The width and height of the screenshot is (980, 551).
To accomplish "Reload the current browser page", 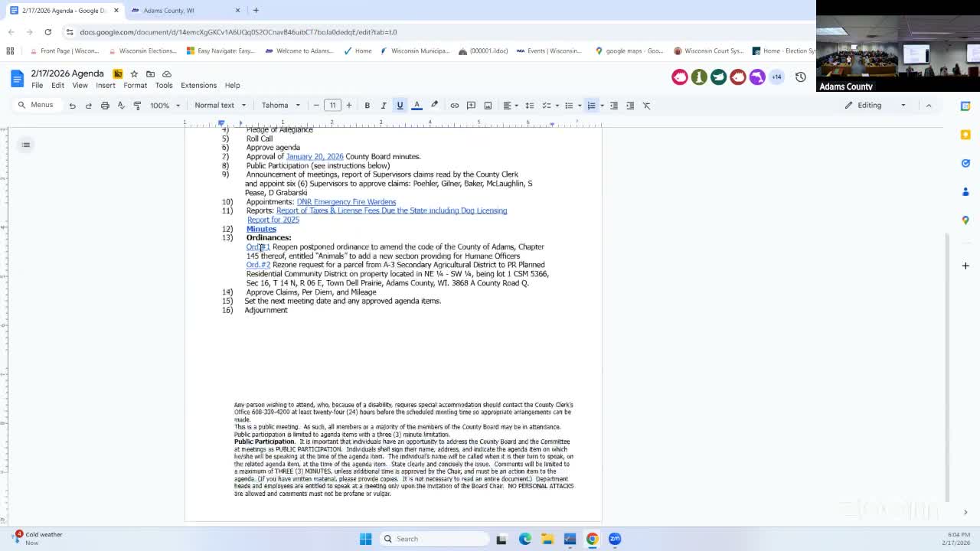I will point(47,32).
